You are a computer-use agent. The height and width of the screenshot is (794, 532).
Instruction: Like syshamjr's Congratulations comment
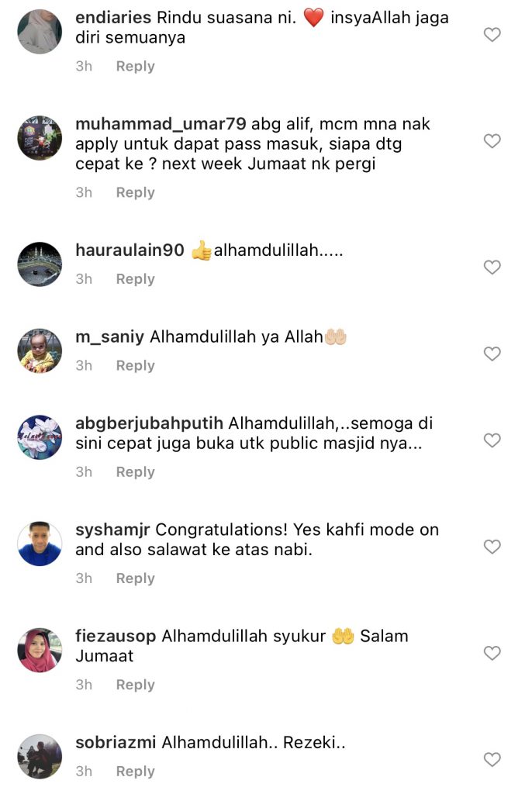[x=492, y=547]
